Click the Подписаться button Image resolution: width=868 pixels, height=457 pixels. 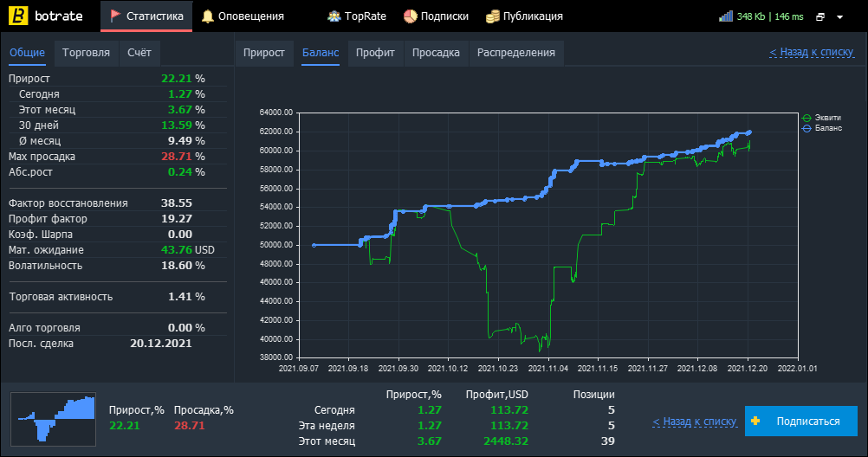pyautogui.click(x=801, y=421)
